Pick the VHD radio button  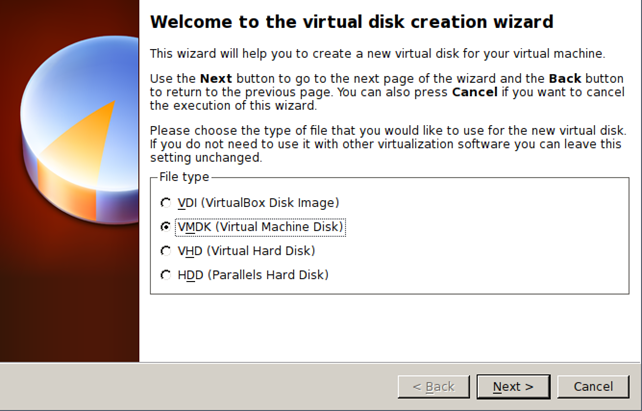tap(165, 251)
